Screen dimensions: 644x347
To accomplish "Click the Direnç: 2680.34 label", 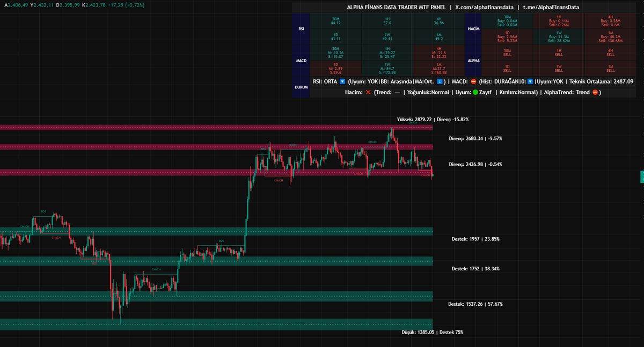I will pos(475,138).
